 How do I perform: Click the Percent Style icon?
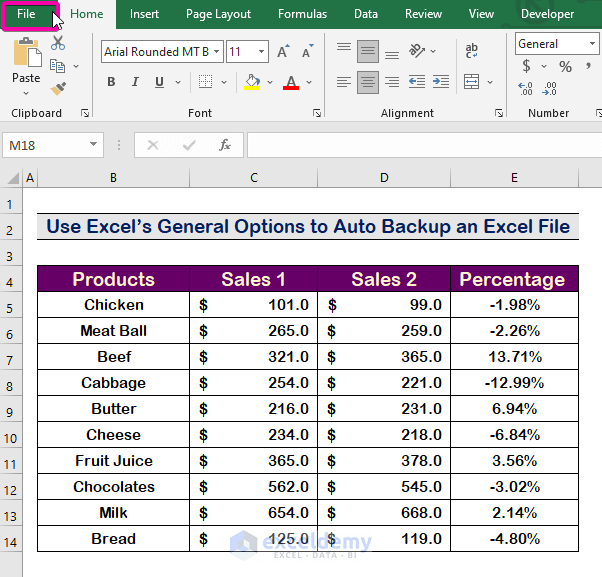566,67
